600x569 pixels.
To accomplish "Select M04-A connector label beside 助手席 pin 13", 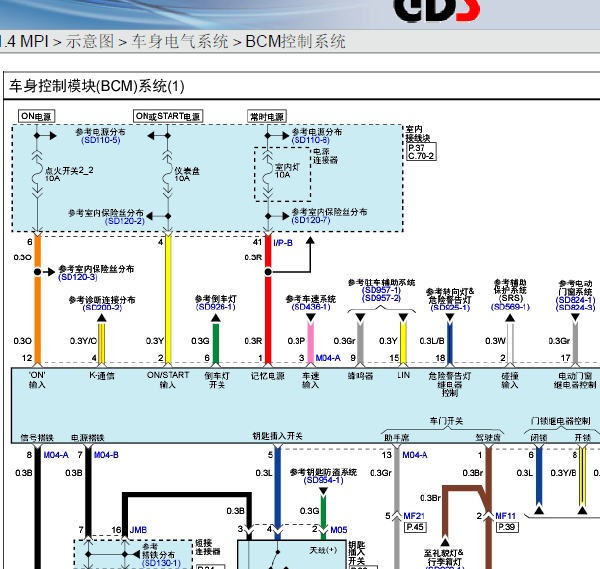I will coord(415,455).
